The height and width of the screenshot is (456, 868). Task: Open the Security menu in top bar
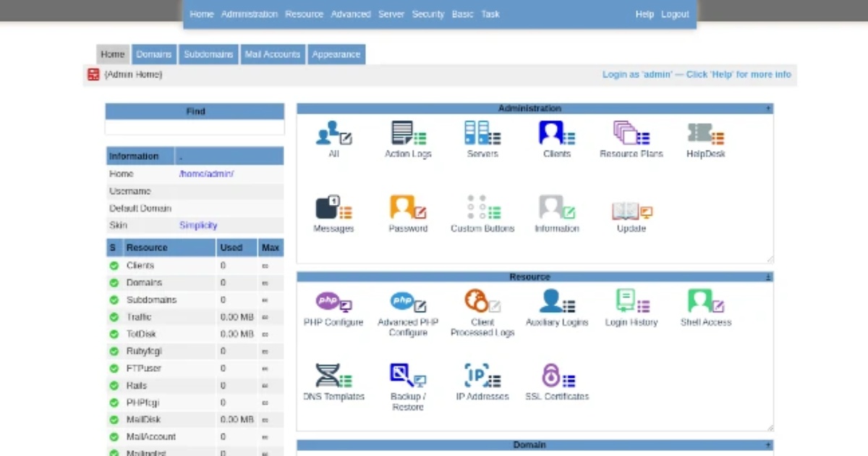427,14
